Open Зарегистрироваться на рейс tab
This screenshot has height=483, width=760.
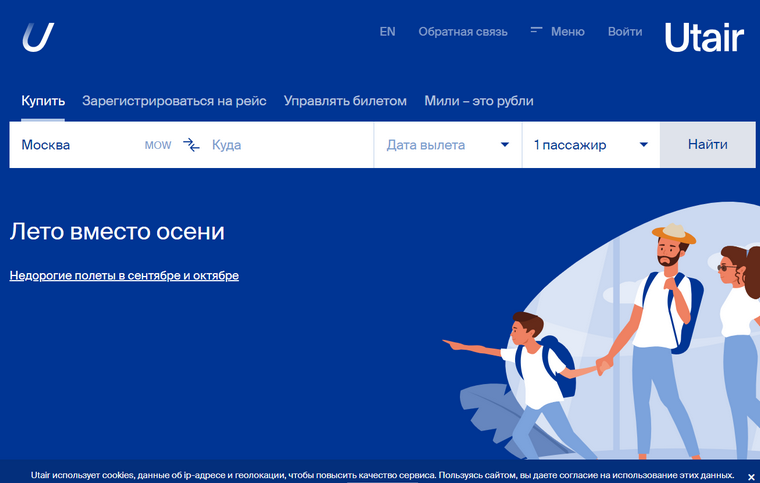tap(174, 101)
